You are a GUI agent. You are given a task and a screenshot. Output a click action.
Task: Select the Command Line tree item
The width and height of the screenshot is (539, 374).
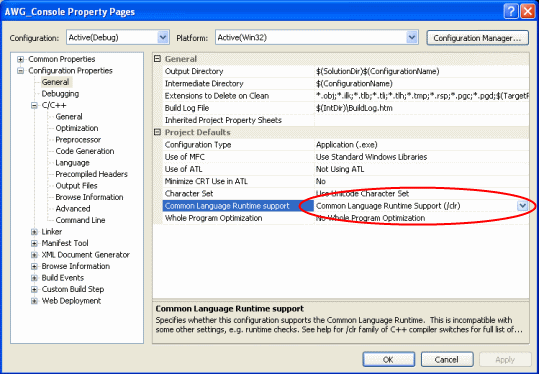80,220
